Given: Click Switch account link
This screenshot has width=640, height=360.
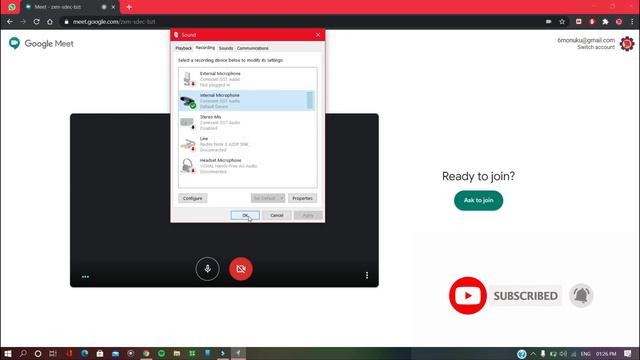Looking at the screenshot, I should click(596, 47).
